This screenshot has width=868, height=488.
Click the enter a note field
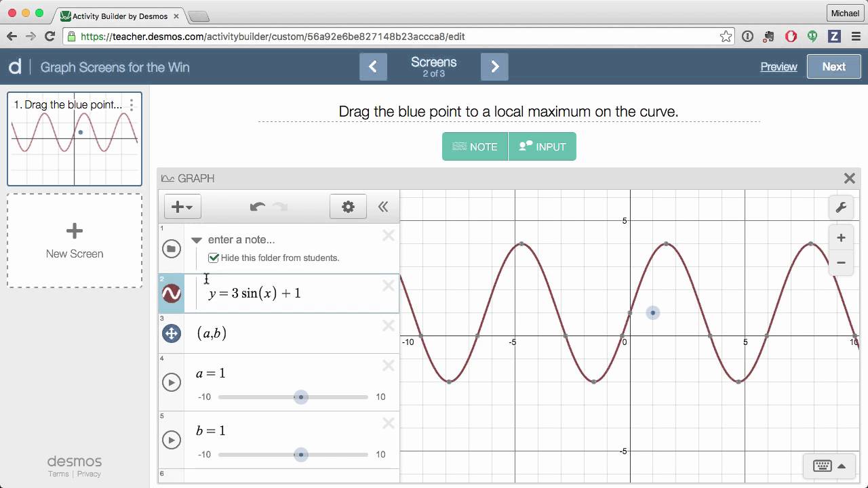pyautogui.click(x=241, y=239)
